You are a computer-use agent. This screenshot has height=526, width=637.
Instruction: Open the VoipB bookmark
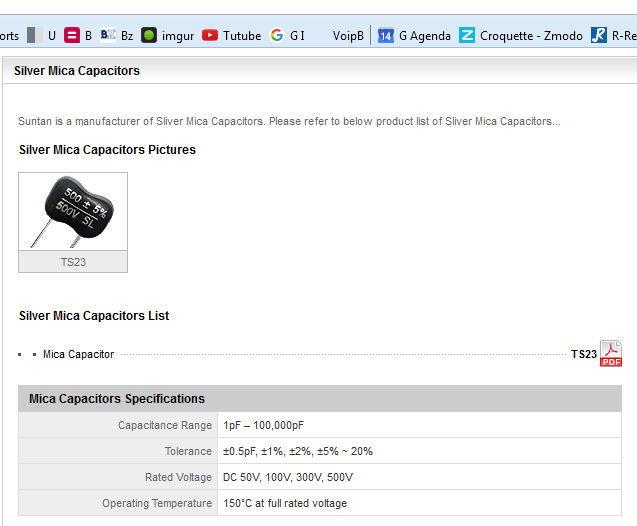click(x=347, y=35)
